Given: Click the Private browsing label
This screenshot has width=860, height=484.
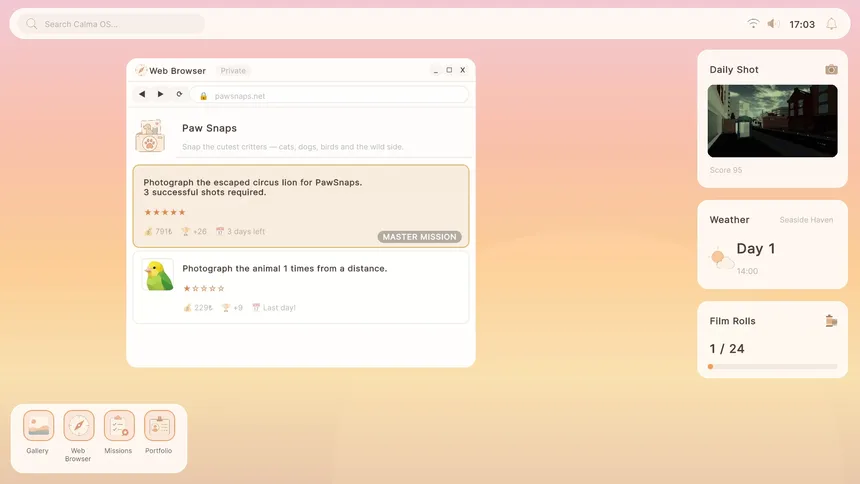Looking at the screenshot, I should [233, 71].
